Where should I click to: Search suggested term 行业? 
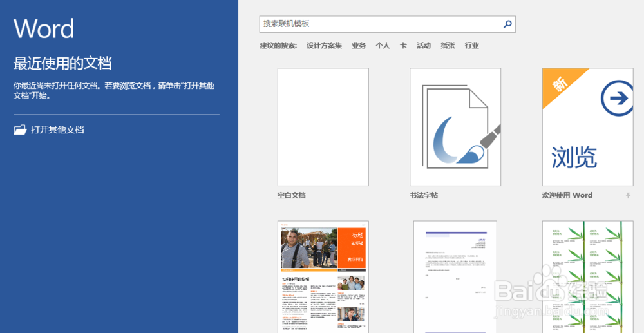coord(472,46)
